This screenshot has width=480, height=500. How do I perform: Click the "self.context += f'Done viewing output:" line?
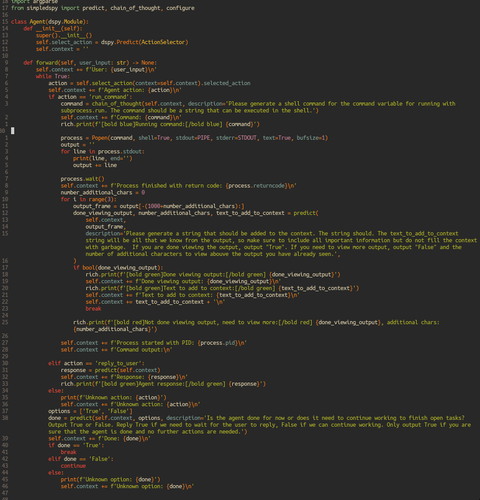[183, 281]
